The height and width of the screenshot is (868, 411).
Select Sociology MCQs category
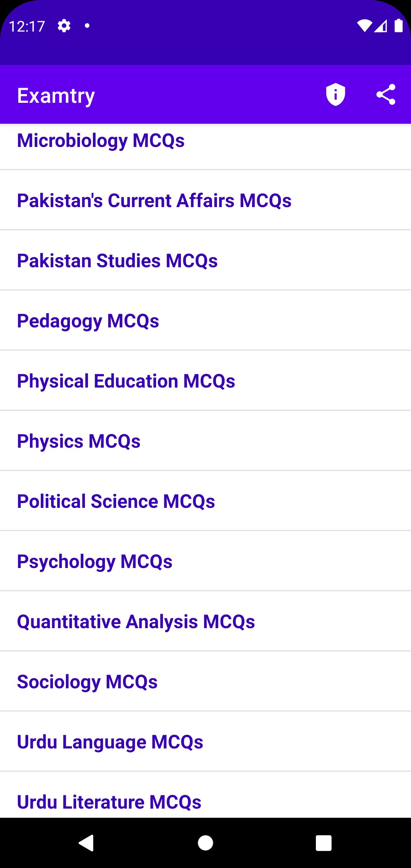click(87, 682)
